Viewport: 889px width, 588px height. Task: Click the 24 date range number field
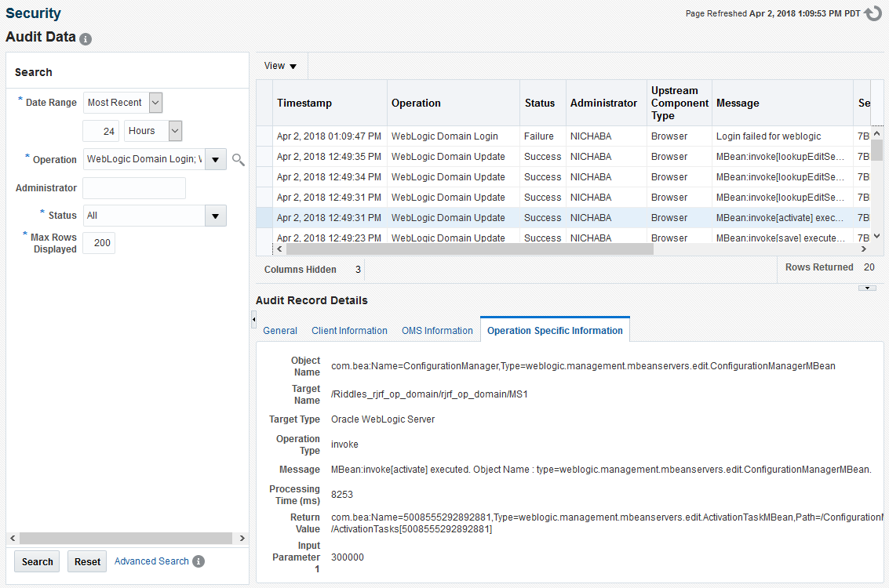tap(101, 131)
